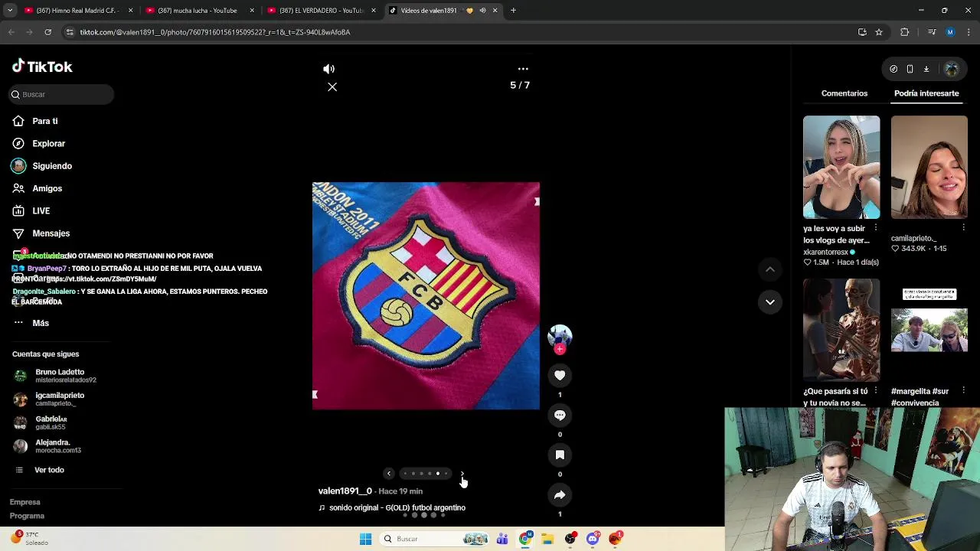Open get-app phone icon in top pill
The image size is (980, 551).
coord(910,69)
